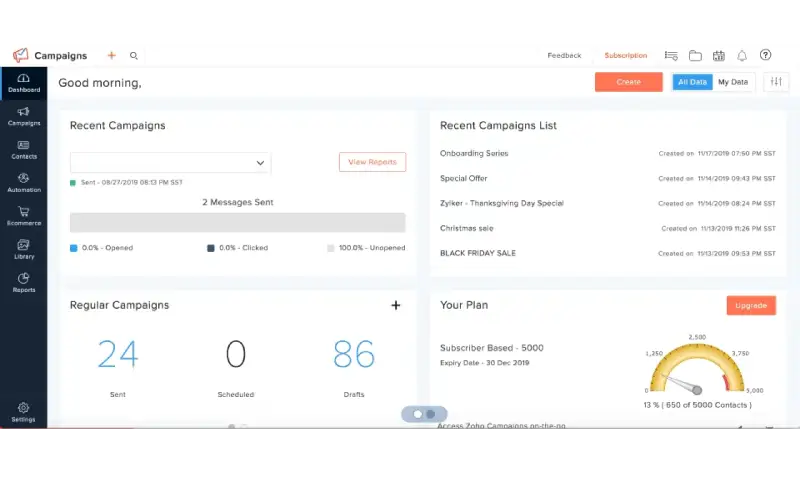Viewport: 800px width, 500px height.
Task: Add a regular campaign with plus icon
Action: point(395,305)
